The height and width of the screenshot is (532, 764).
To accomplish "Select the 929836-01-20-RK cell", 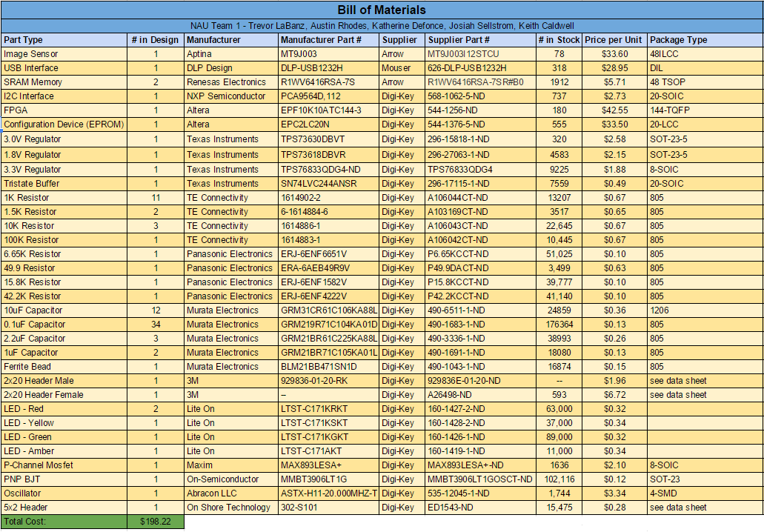I will 329,382.
